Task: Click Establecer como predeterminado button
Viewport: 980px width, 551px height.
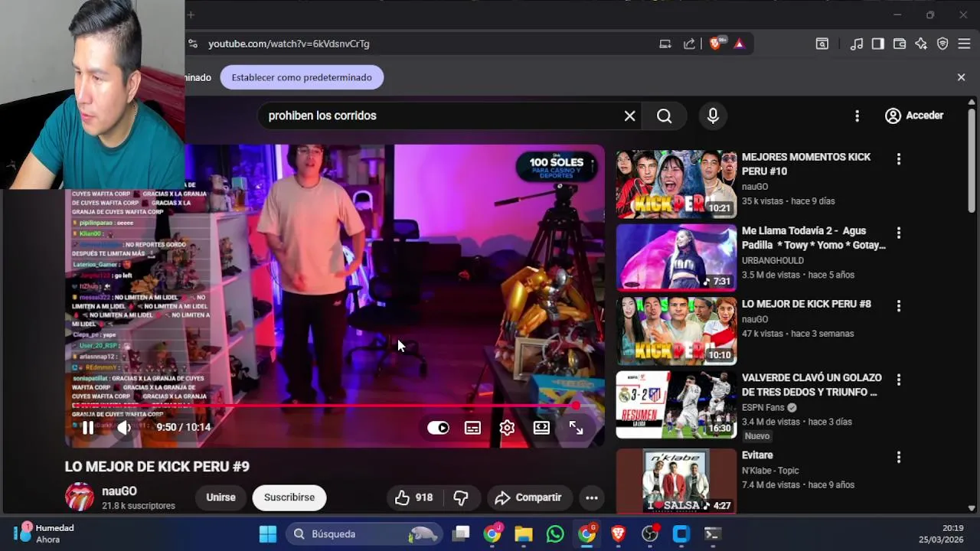Action: pyautogui.click(x=302, y=77)
